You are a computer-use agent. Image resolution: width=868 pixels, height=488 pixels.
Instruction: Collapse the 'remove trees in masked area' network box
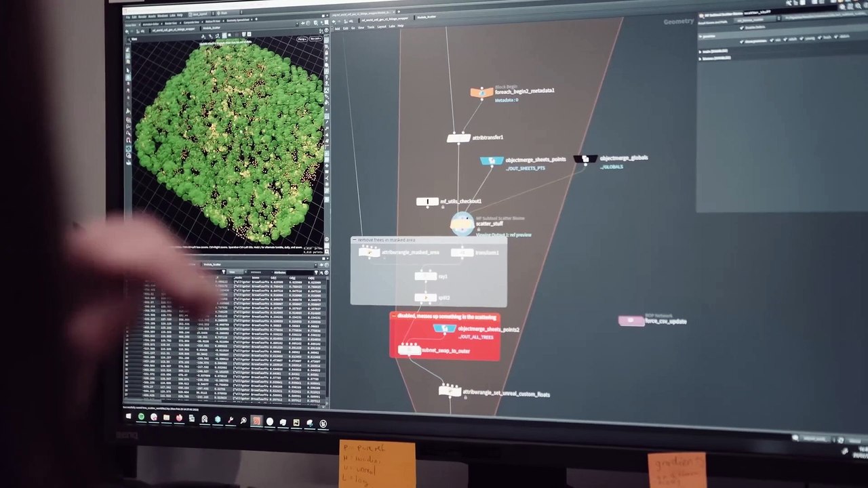[354, 240]
